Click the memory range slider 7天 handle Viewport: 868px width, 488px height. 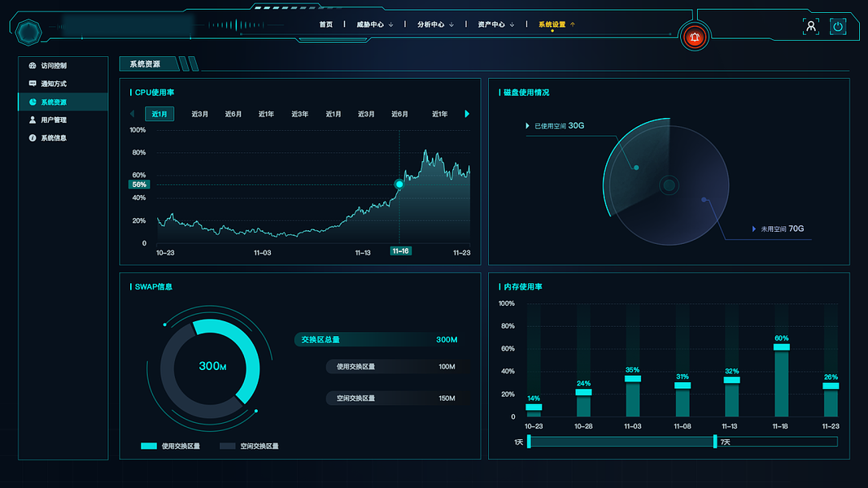coord(715,441)
